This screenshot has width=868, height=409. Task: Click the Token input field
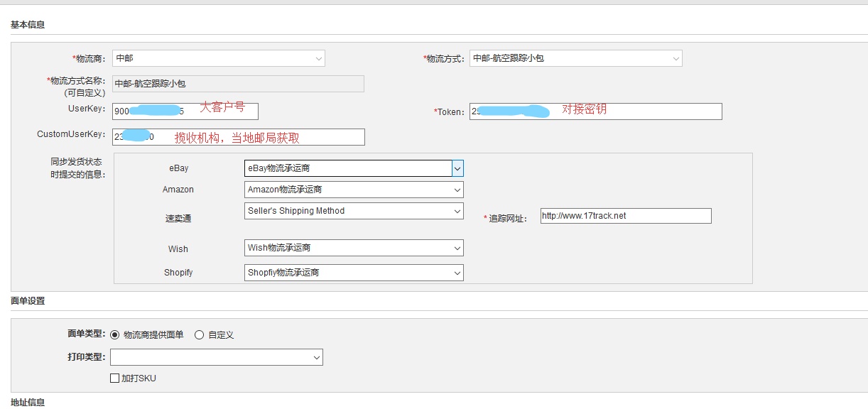(596, 111)
